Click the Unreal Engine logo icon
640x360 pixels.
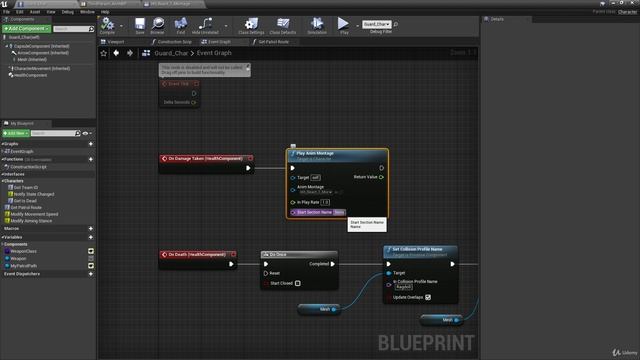(x=4, y=4)
